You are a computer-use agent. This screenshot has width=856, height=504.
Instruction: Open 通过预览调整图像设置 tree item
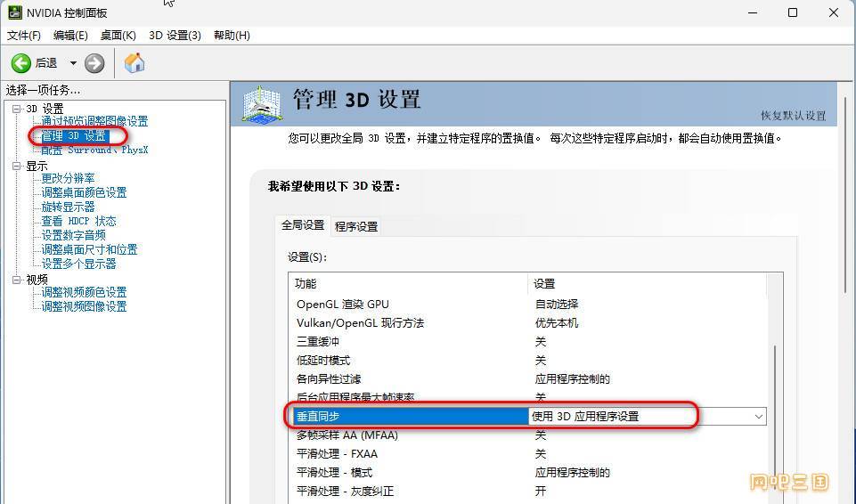click(x=94, y=121)
